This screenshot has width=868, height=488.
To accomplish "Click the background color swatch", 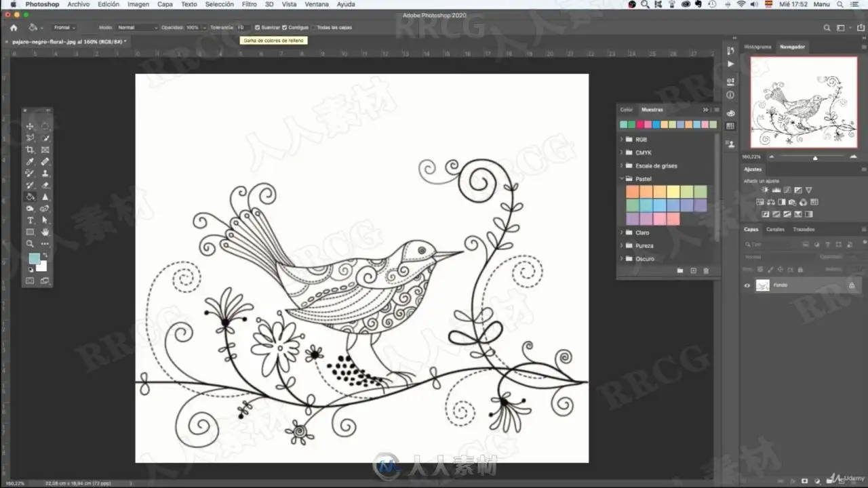I will pos(43,266).
